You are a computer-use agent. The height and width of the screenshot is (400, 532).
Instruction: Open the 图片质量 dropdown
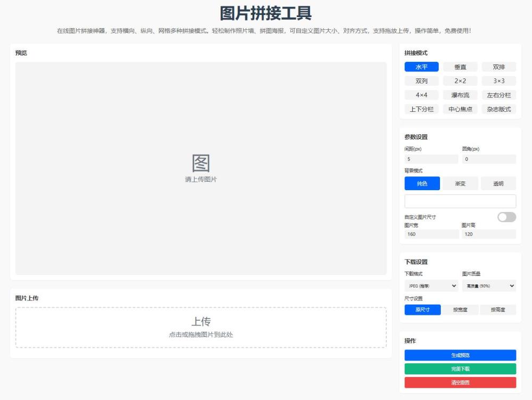coord(488,285)
